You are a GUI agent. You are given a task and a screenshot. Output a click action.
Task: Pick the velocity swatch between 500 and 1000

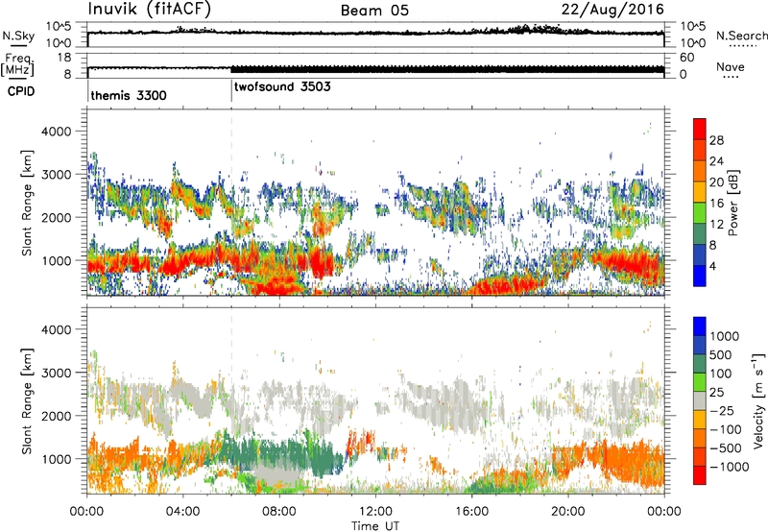700,346
